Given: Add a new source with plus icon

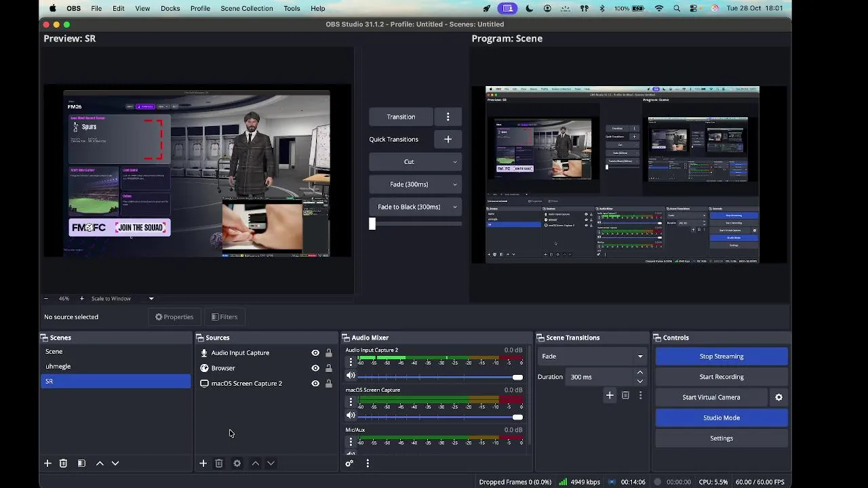Looking at the screenshot, I should tap(203, 463).
